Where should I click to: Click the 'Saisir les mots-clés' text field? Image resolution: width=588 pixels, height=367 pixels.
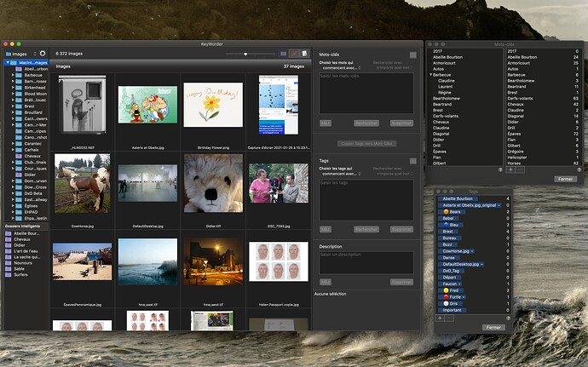tap(366, 94)
